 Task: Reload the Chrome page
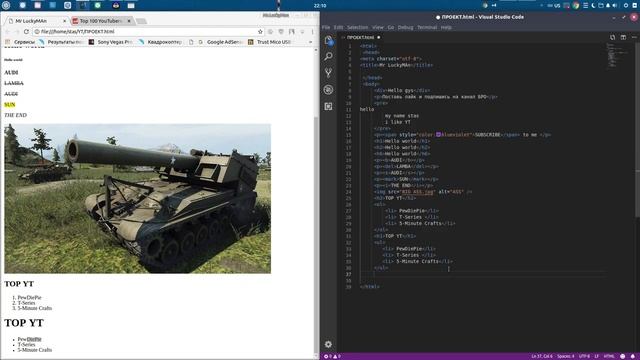tap(26, 31)
